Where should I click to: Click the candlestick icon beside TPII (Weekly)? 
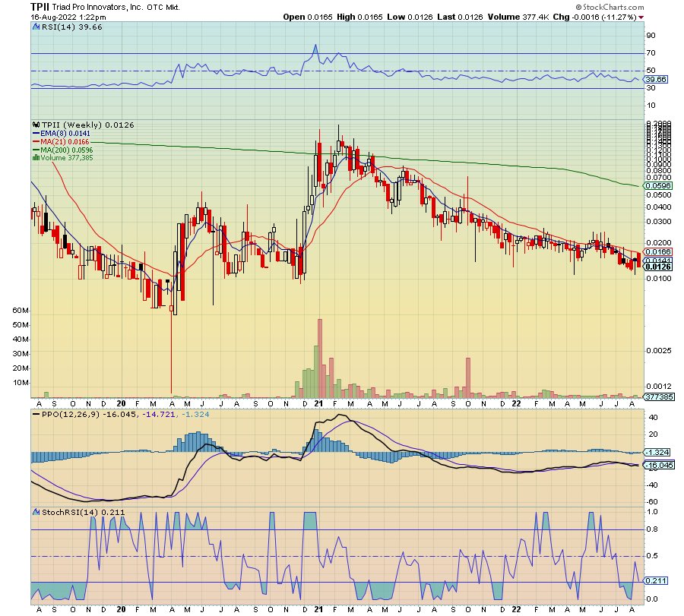36,125
